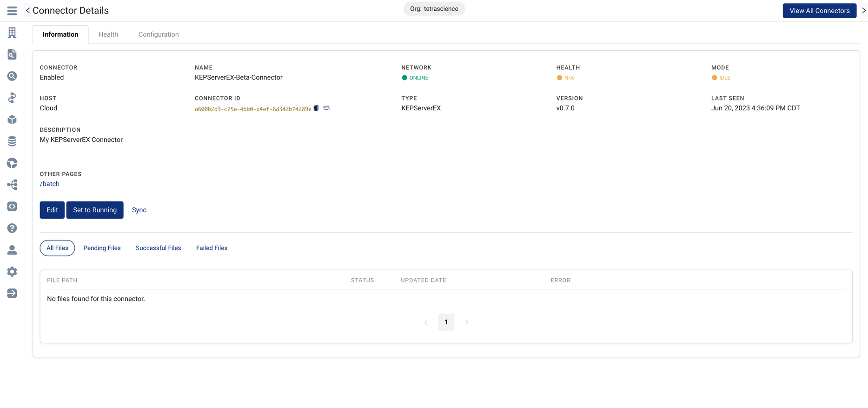Image resolution: width=868 pixels, height=408 pixels.
Task: Open the cube artifacts icon in sidebar
Action: (x=12, y=120)
